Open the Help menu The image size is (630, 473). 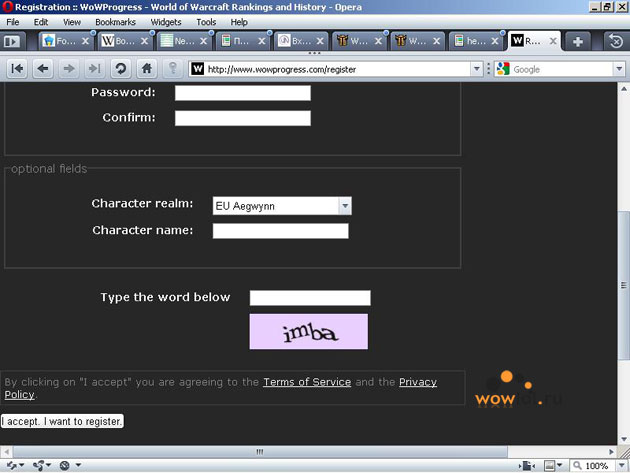click(x=239, y=22)
